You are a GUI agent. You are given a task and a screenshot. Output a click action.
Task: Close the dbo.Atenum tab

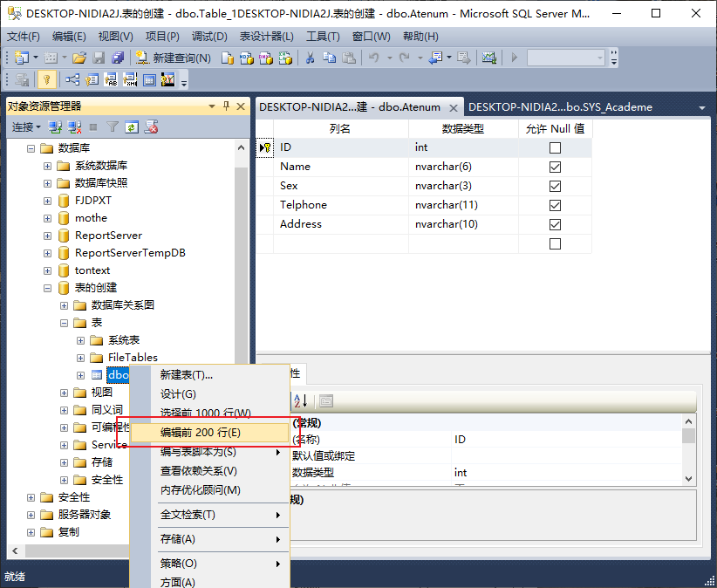click(x=454, y=108)
